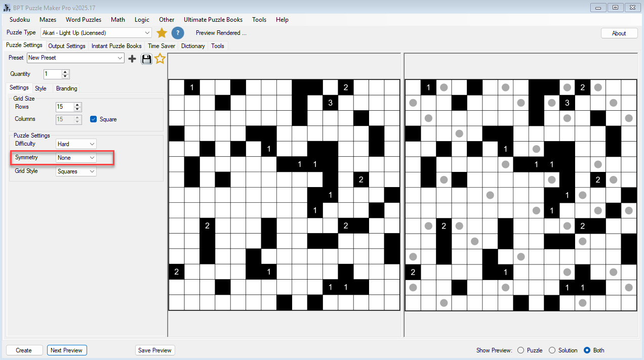Switch to the Output Settings tab

tap(67, 46)
